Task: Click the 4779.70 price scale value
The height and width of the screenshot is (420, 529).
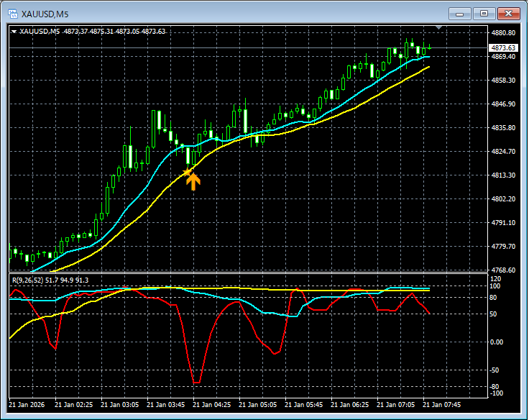Action: 503,247
